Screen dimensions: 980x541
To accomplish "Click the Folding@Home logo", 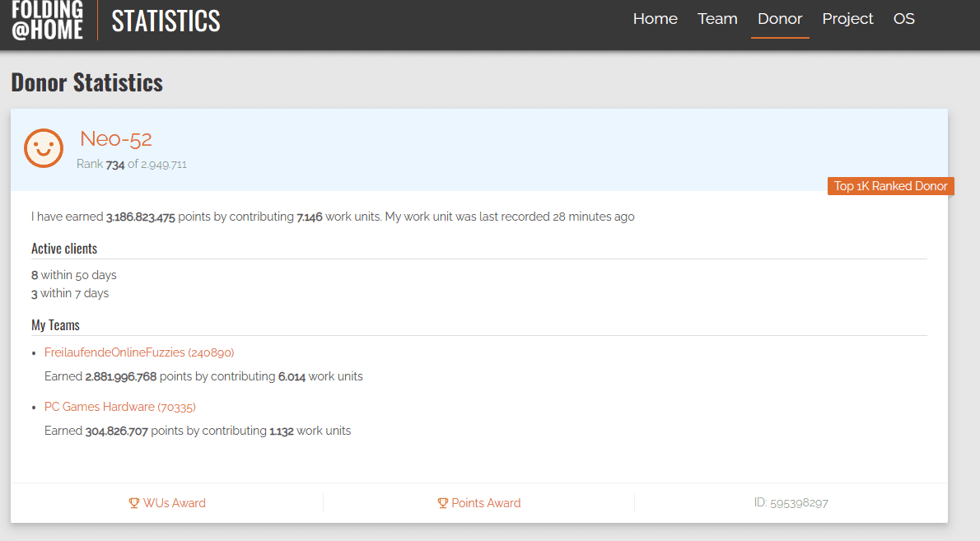I will 48,20.
